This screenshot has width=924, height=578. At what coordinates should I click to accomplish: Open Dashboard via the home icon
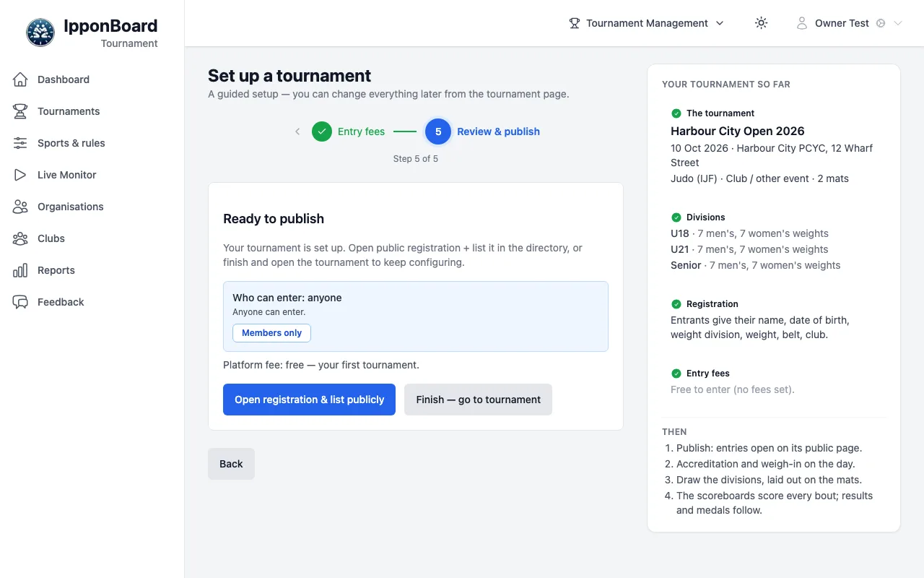coord(20,79)
